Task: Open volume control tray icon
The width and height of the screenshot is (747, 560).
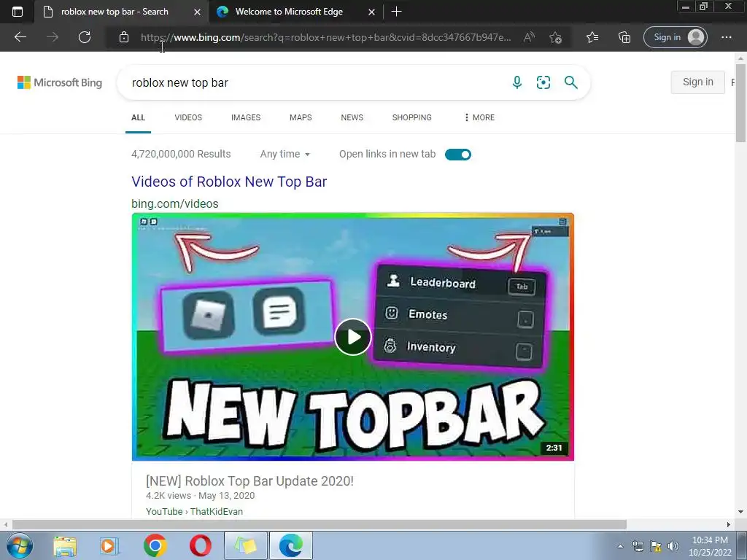Action: [673, 546]
